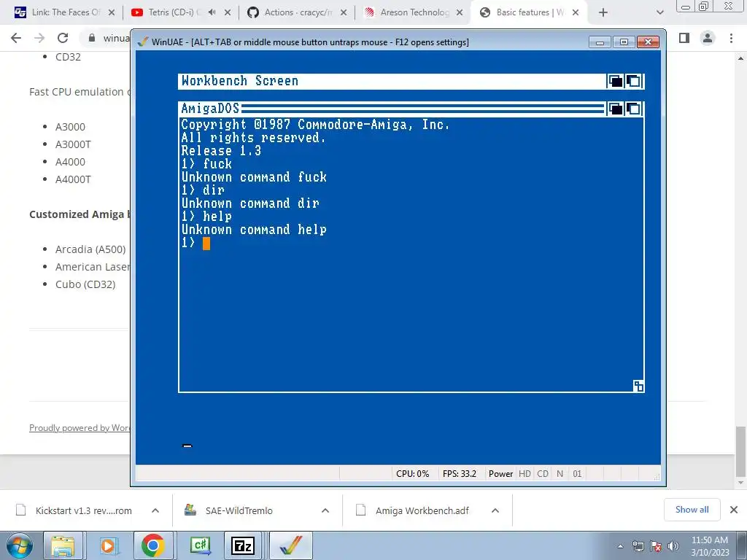Click WinUAE status bar resize grip
Image resolution: width=747 pixels, height=560 pixels.
pyautogui.click(x=657, y=475)
